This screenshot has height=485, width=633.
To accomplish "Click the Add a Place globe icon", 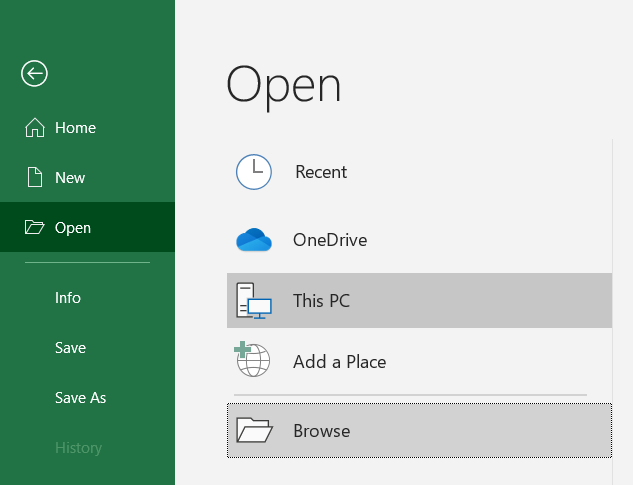I will point(254,361).
